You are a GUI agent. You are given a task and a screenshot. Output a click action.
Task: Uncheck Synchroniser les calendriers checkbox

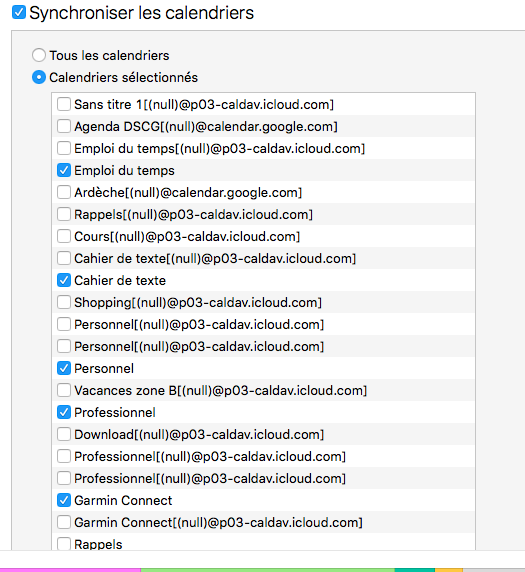[x=19, y=12]
